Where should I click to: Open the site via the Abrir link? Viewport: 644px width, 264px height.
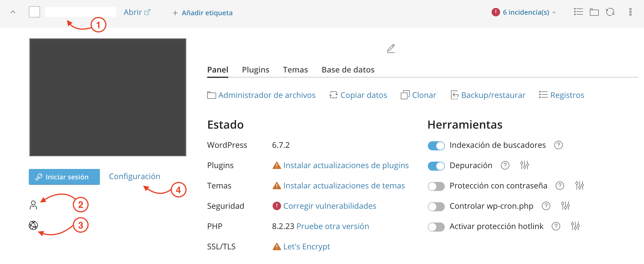137,12
